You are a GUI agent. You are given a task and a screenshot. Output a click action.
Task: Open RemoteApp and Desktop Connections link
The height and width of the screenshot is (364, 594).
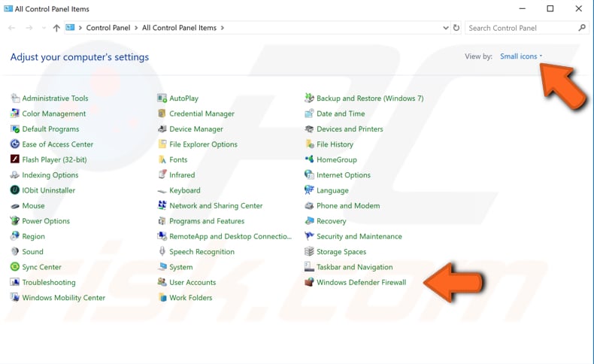(x=230, y=236)
